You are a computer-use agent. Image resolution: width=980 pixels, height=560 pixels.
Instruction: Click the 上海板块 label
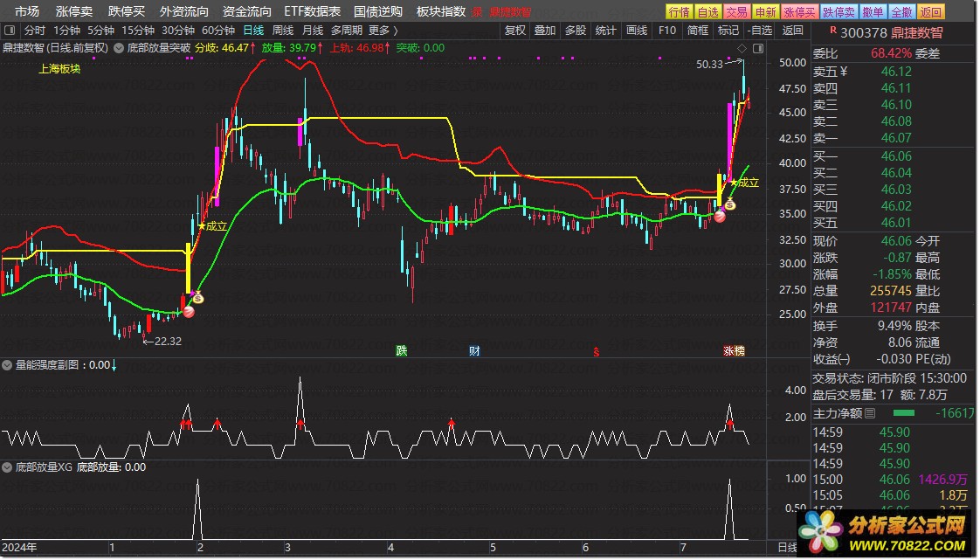point(59,69)
